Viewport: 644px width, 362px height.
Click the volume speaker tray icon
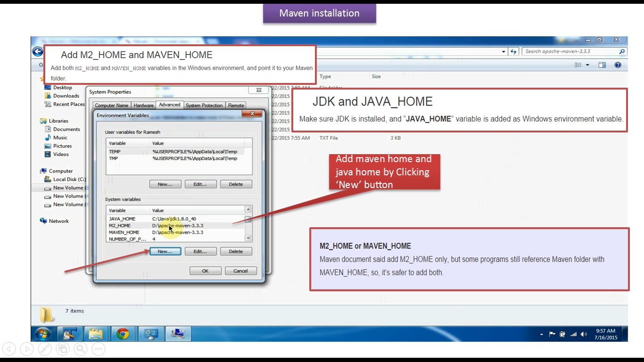(x=584, y=334)
